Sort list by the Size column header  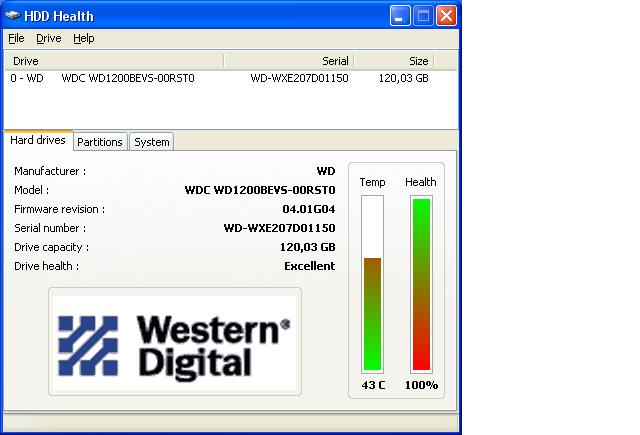[x=394, y=61]
